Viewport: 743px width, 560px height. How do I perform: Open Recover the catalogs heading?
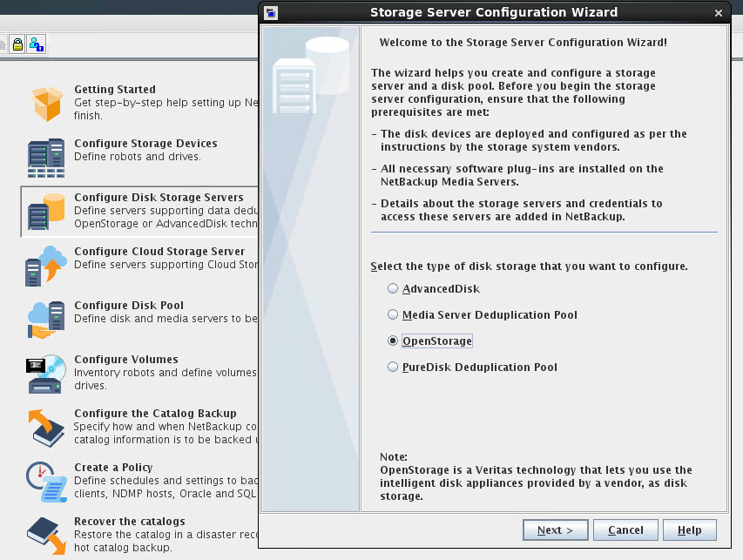130,521
